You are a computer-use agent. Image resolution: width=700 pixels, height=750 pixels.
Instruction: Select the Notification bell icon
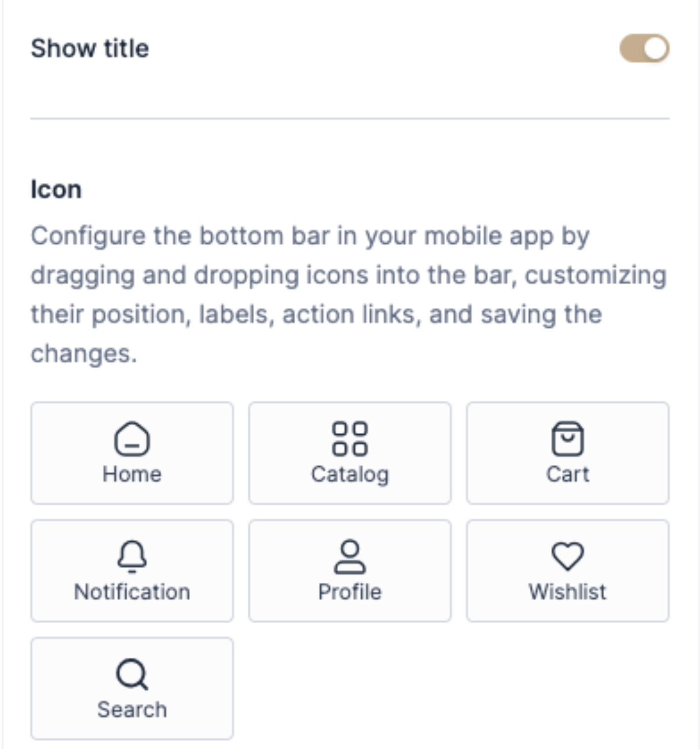pos(132,556)
